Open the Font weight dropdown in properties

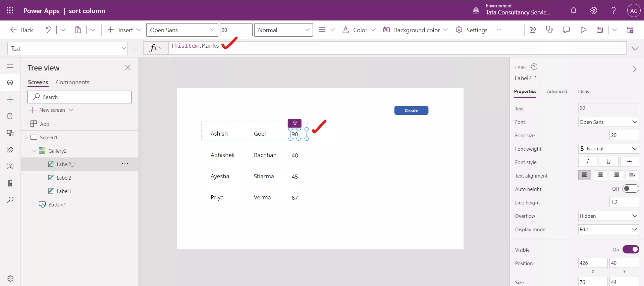coord(608,148)
